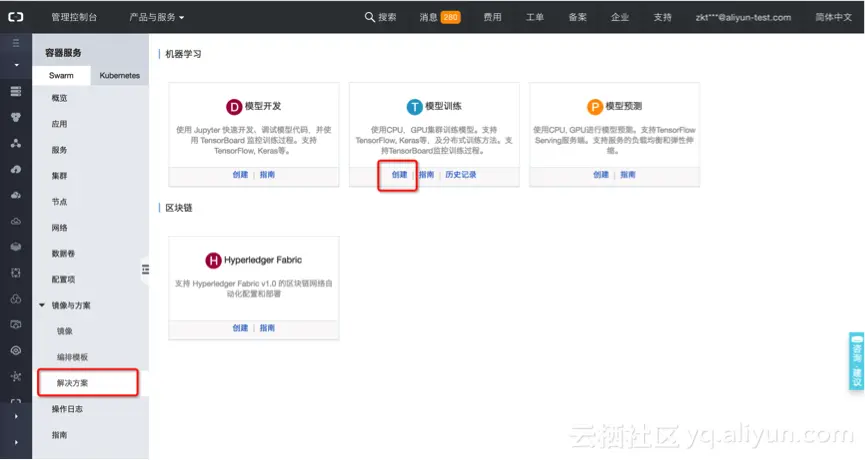Click the orange P 模型预测 icon
The height and width of the screenshot is (460, 865).
tap(595, 106)
